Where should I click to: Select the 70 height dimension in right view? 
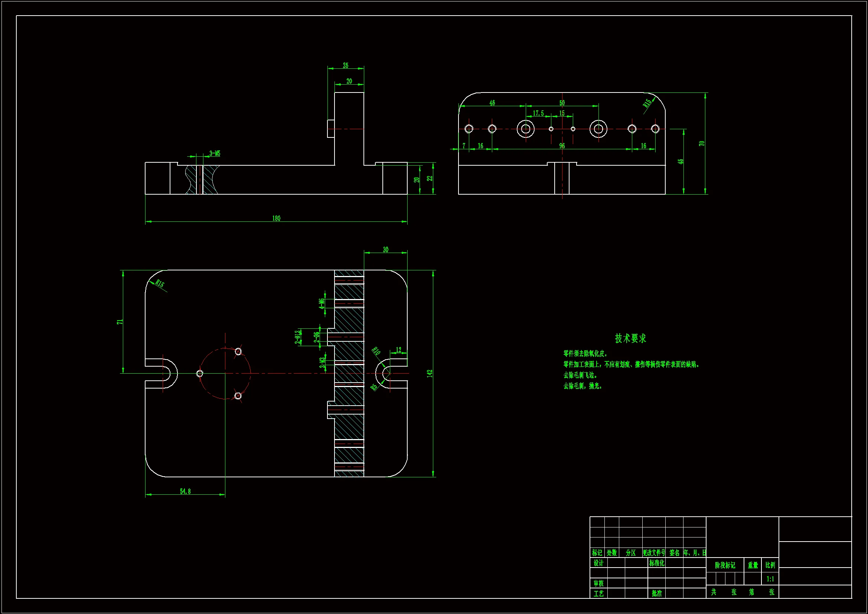pos(702,143)
